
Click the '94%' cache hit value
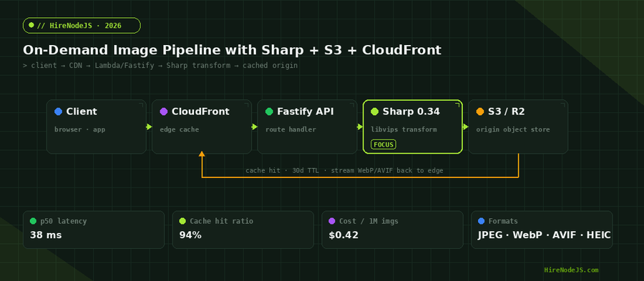[190, 235]
